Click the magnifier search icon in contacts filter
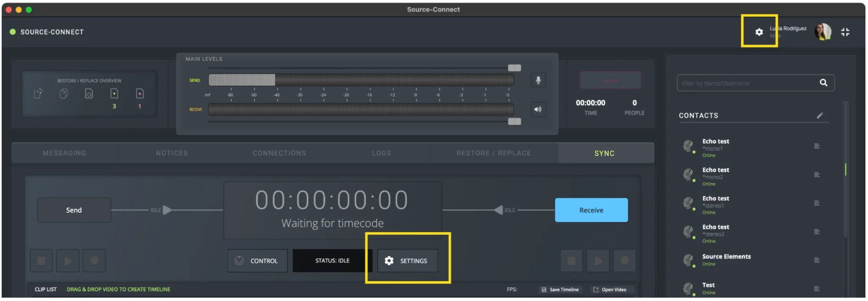The height and width of the screenshot is (301, 868). pos(823,83)
